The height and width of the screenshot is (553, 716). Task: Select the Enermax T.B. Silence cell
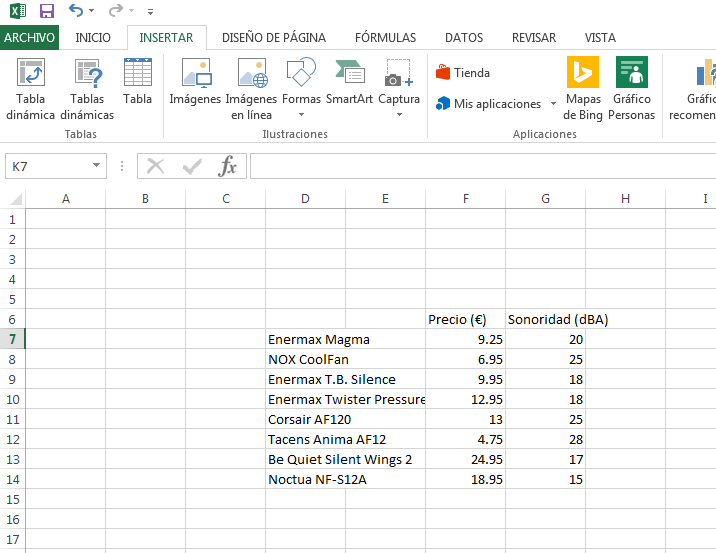tap(305, 379)
